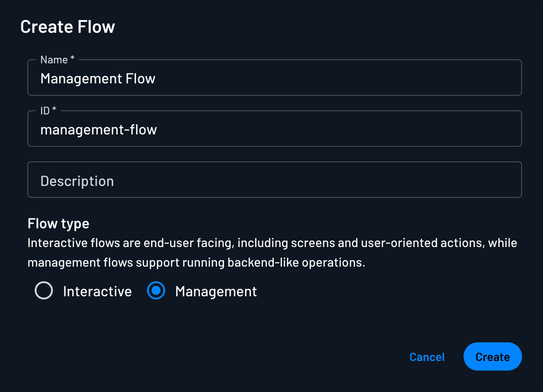Click the Create Flow dialog title
Screen dimensions: 543x392
(x=68, y=26)
